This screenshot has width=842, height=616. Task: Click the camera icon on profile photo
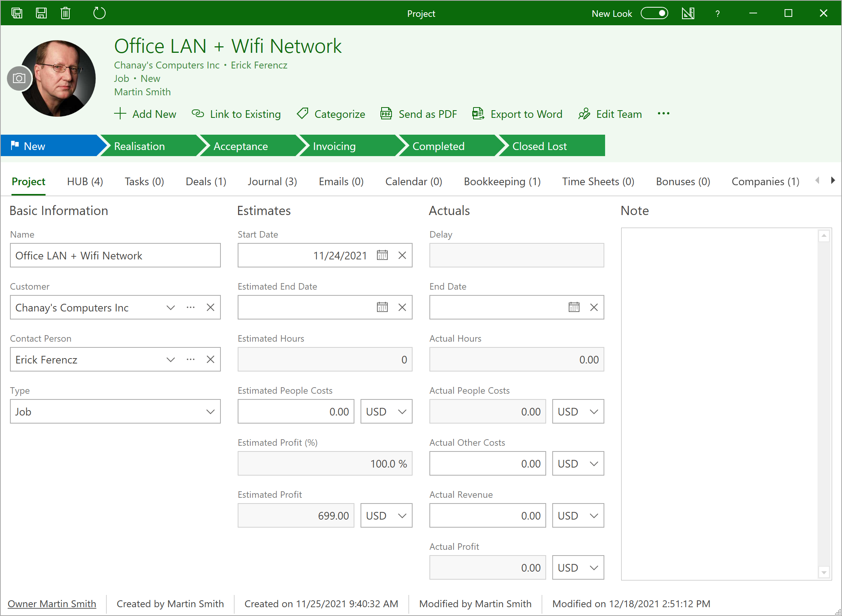pyautogui.click(x=19, y=78)
